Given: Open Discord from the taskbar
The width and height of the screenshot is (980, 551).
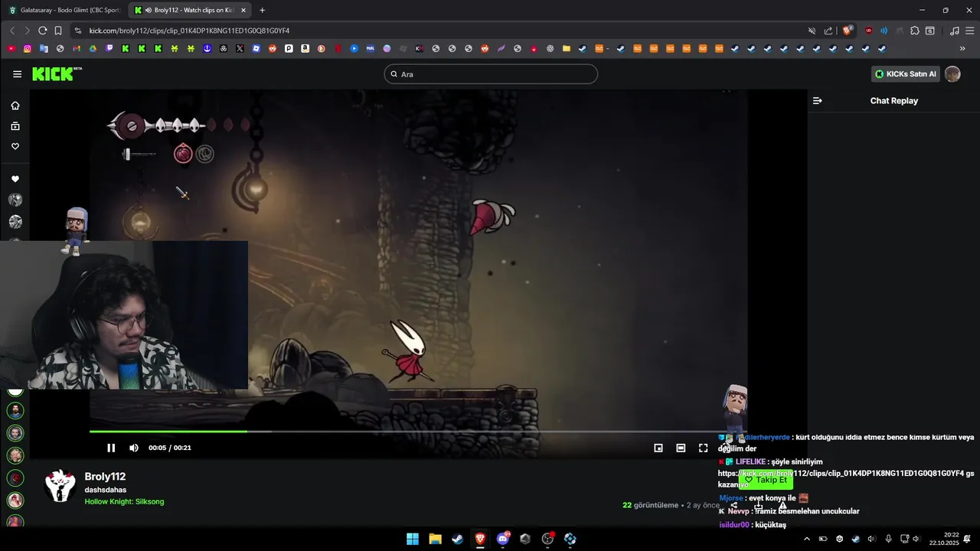Looking at the screenshot, I should [x=503, y=539].
